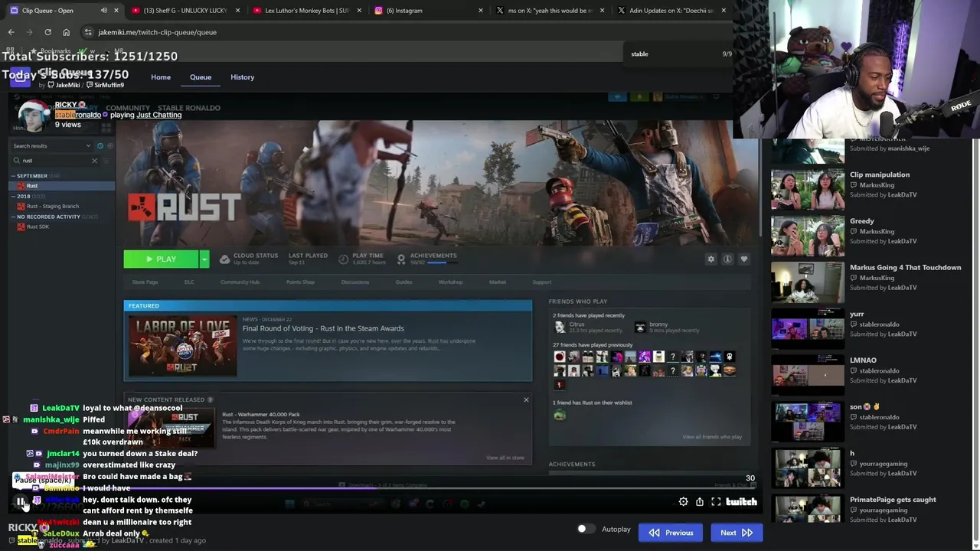Collapse the NO RECORDED ACTIVITY group
This screenshot has height=551, width=980.
(x=13, y=217)
